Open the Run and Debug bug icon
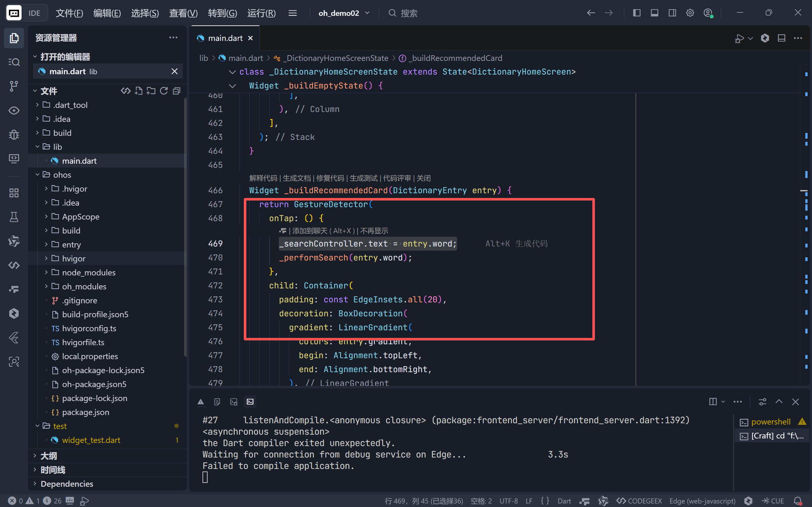Viewport: 812px width, 507px height. (14, 135)
